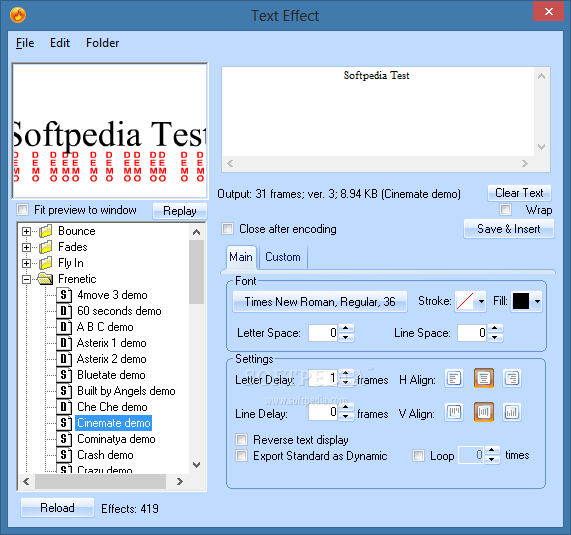The height and width of the screenshot is (535, 571).
Task: Click the open Frenetic folder icon
Action: click(x=45, y=279)
